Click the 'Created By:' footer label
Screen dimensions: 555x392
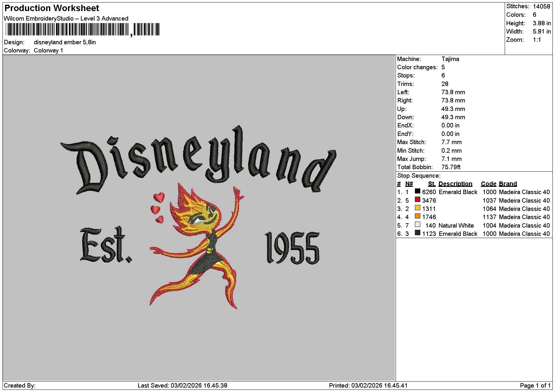click(20, 386)
